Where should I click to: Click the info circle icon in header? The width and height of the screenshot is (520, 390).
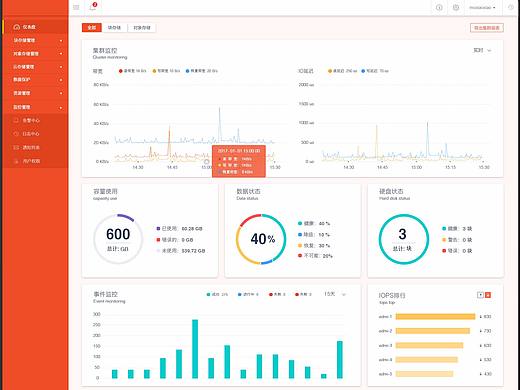[439, 7]
